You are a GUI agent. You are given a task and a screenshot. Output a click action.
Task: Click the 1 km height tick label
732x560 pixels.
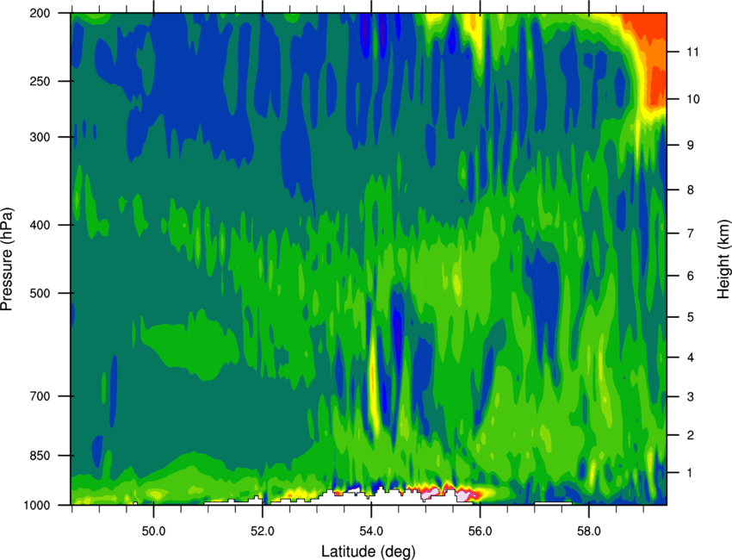pos(691,473)
